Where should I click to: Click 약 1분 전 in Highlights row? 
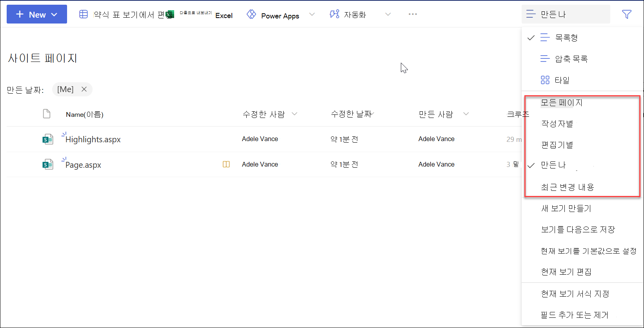pos(344,140)
